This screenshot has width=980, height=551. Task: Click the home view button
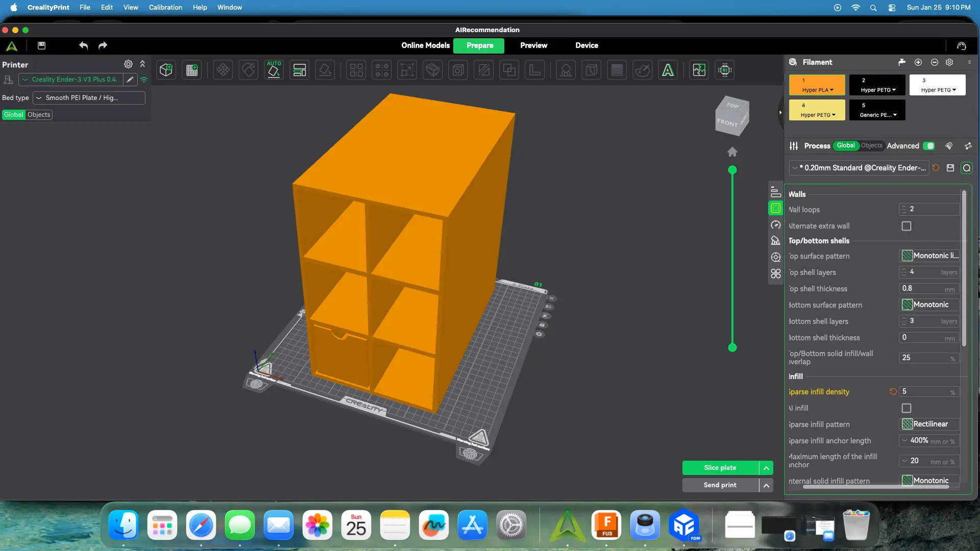tap(732, 152)
